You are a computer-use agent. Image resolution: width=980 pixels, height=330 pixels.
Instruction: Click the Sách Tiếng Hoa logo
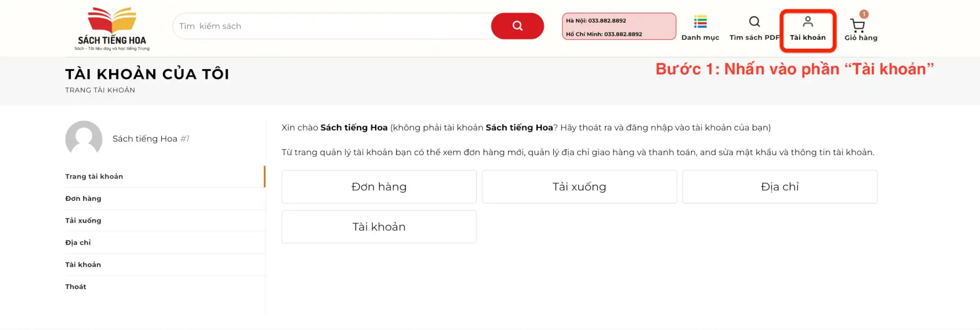(x=112, y=29)
